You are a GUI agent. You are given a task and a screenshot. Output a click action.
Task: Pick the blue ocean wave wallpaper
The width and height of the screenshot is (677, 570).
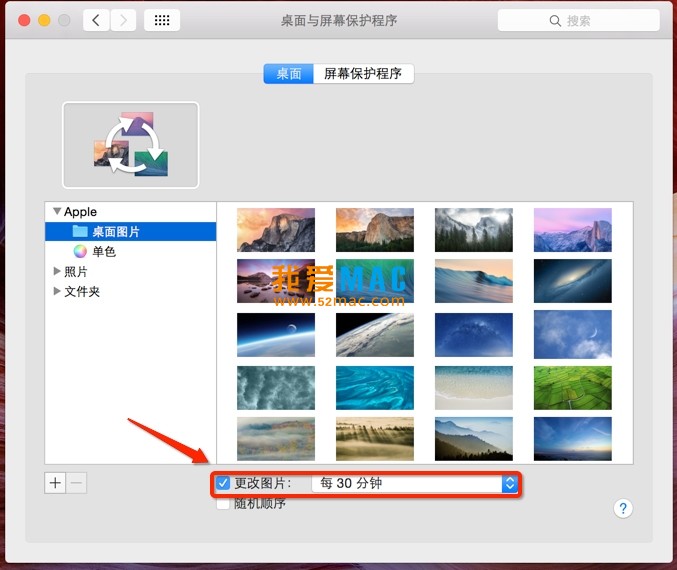(474, 281)
